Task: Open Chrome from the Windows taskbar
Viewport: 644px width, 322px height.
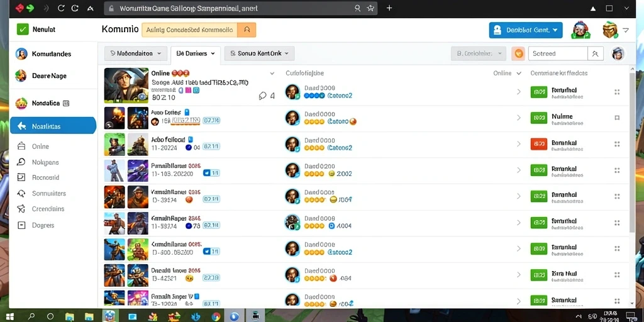Action: click(216, 317)
